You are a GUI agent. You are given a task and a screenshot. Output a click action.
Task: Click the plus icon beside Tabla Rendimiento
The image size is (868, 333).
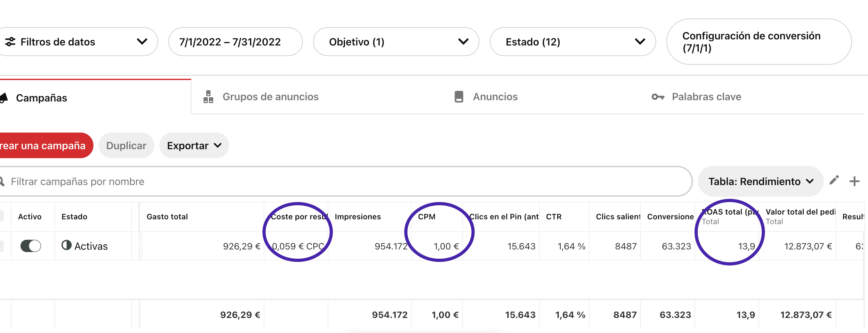854,181
